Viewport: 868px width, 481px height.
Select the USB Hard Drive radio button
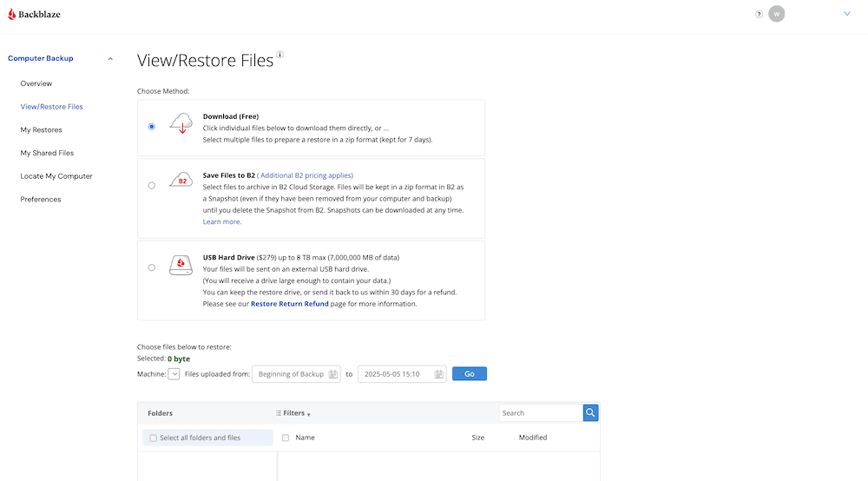pos(152,268)
